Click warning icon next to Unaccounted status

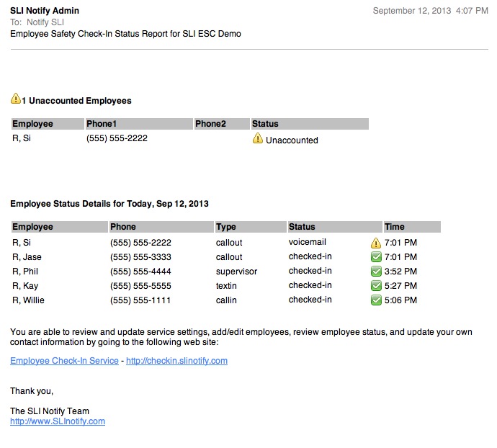(258, 138)
